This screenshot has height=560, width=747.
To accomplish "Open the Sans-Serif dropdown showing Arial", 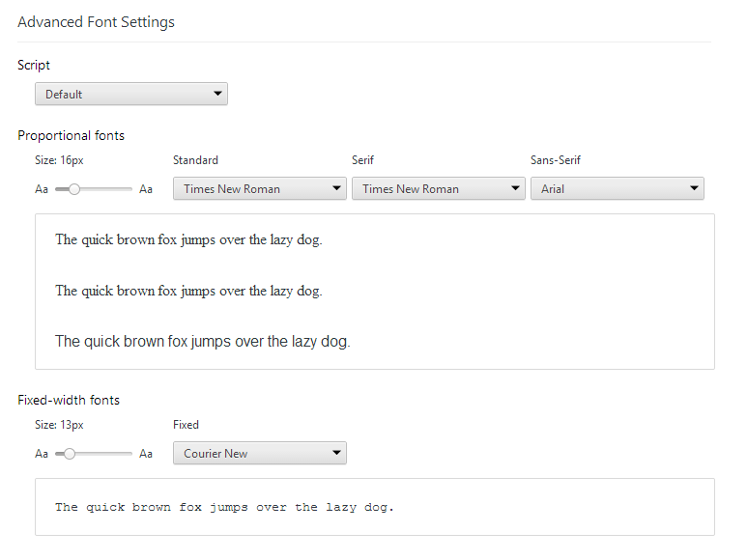I will (617, 188).
